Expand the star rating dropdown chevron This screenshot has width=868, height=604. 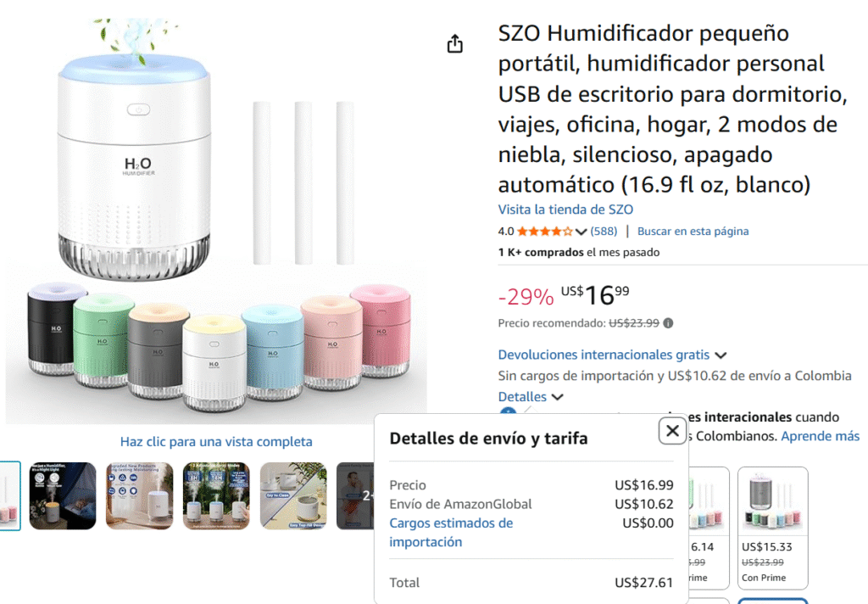click(x=581, y=232)
